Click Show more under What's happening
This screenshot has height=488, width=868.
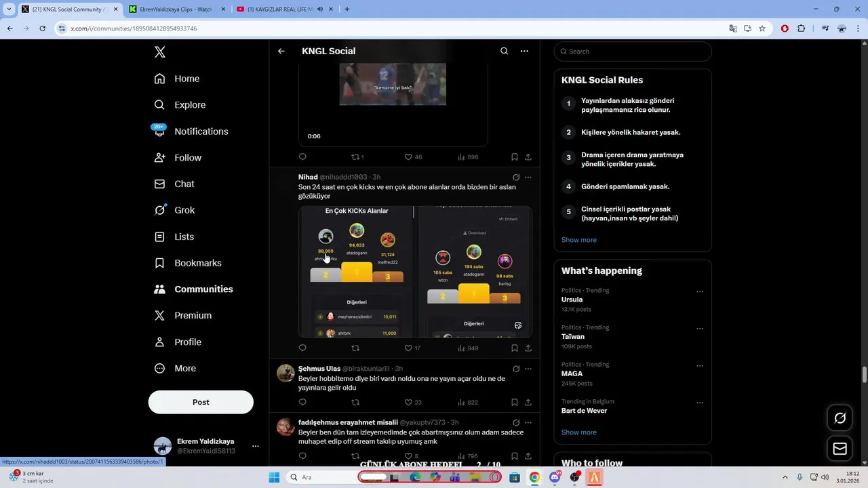578,432
